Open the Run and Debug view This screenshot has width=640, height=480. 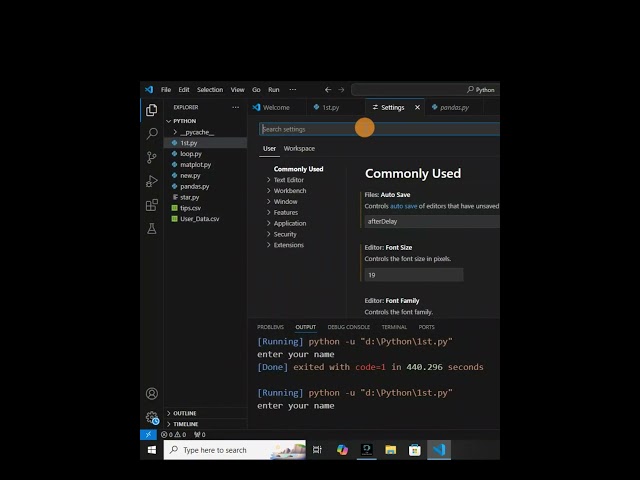151,181
